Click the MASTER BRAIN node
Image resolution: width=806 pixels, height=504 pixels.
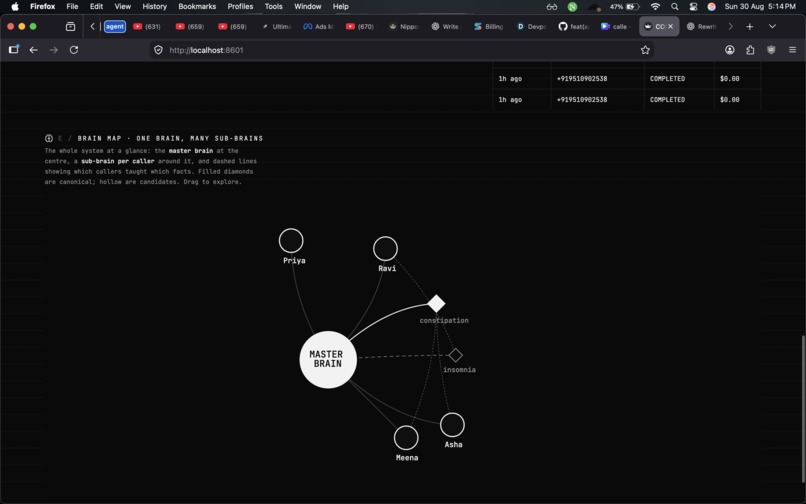point(328,359)
